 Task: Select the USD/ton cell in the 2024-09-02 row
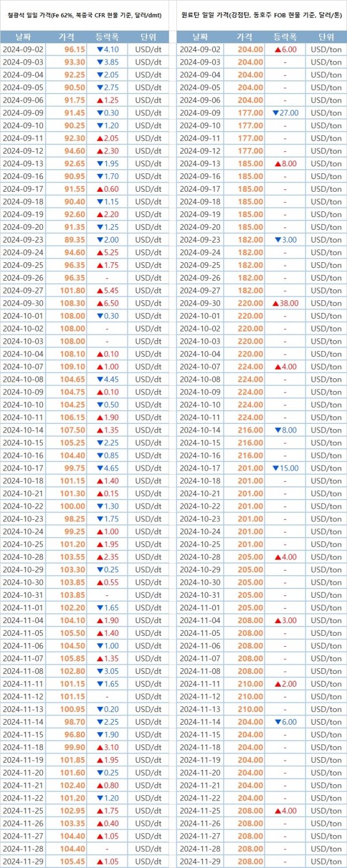coord(326,50)
